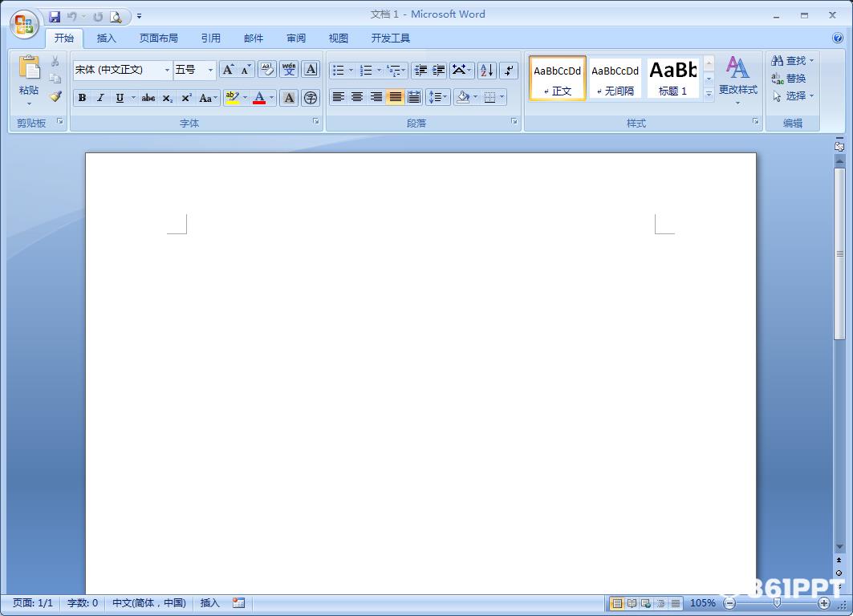Switch to print layout view
The image size is (853, 616).
pyautogui.click(x=617, y=603)
